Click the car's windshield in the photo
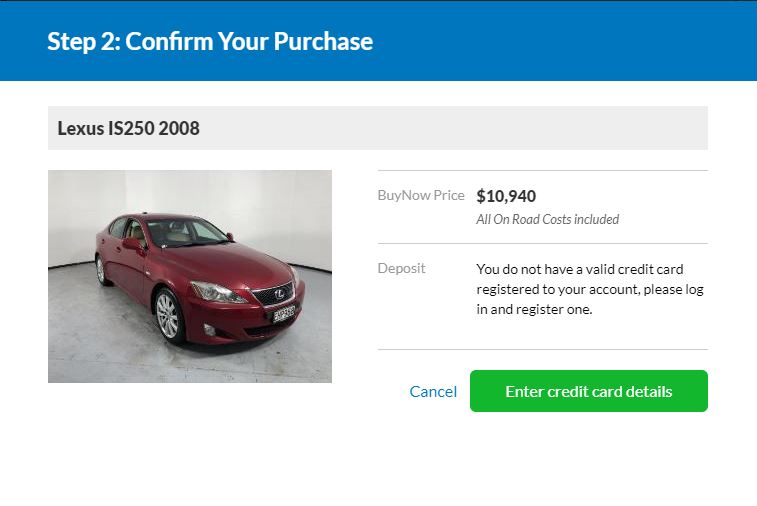 pyautogui.click(x=186, y=232)
